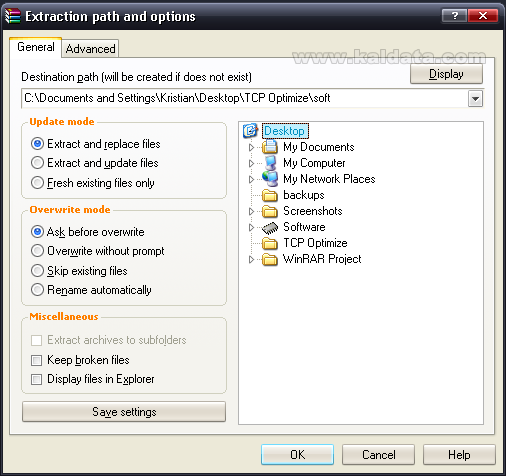Screen dimensions: 506x476
Task: Expand the Screenshots tree node
Action: click(x=251, y=211)
